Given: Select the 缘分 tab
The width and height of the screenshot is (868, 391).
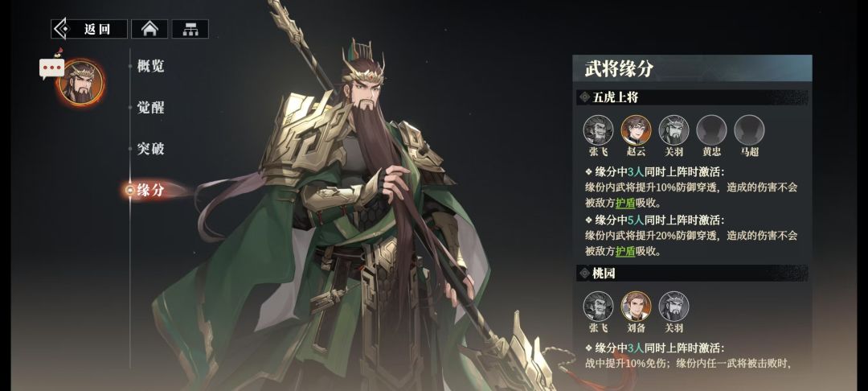Looking at the screenshot, I should 150,190.
